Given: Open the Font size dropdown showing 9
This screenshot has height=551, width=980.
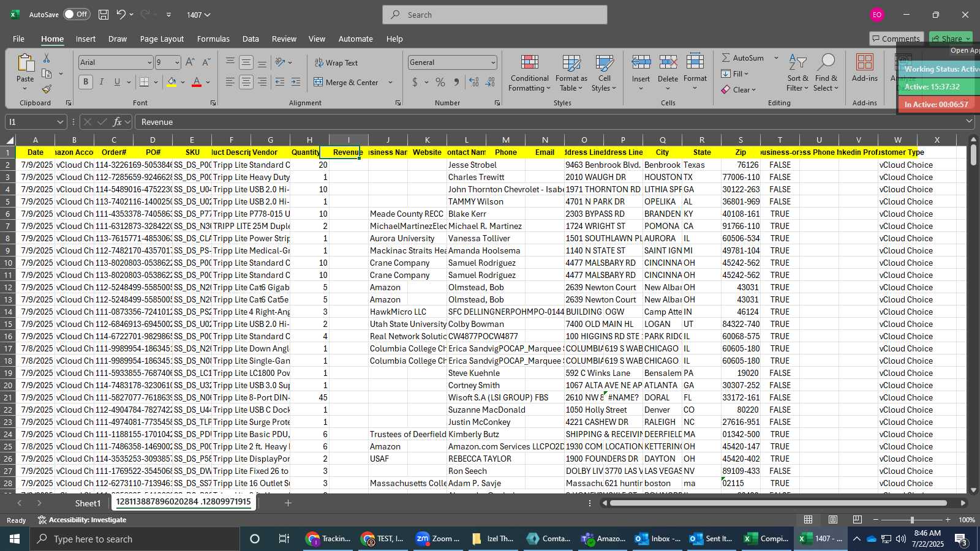Looking at the screenshot, I should 177,62.
